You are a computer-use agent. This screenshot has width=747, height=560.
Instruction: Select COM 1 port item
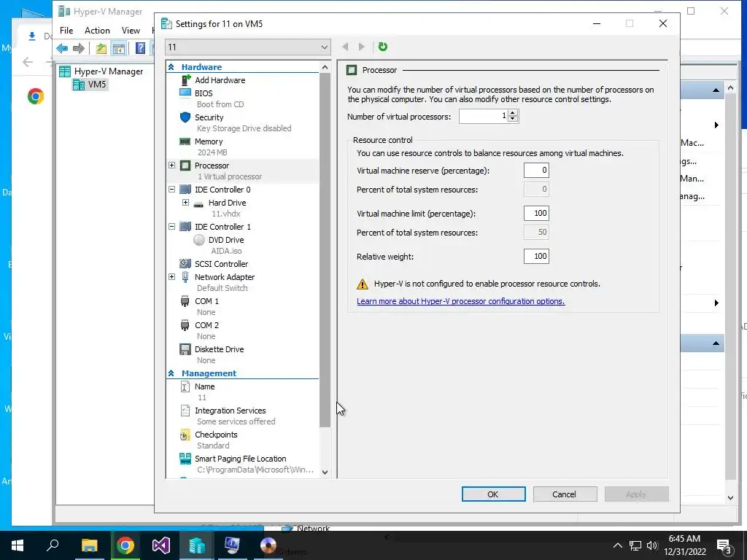tap(206, 301)
